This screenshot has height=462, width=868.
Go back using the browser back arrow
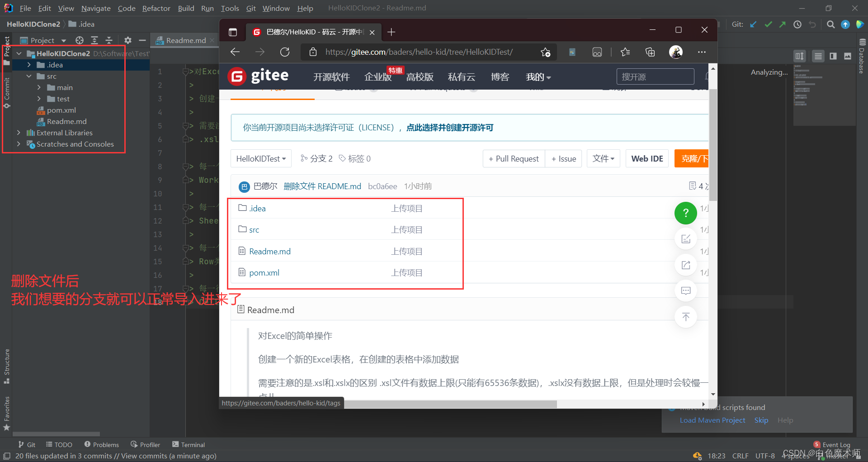(x=235, y=52)
